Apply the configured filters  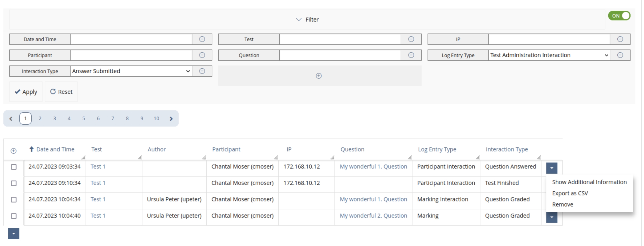point(26,92)
